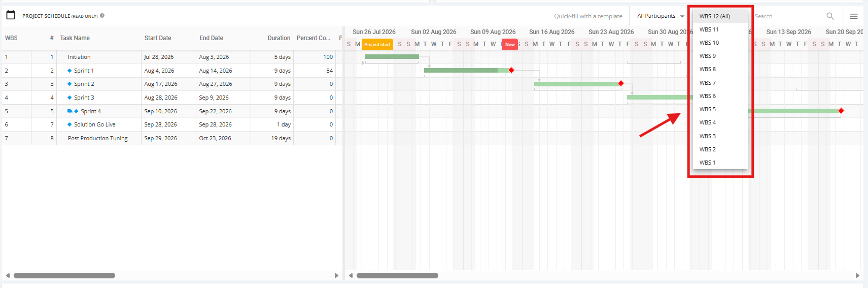Screen dimensions: 868x288
Task: Click the Solution Go Live diamond icon
Action: [x=70, y=124]
